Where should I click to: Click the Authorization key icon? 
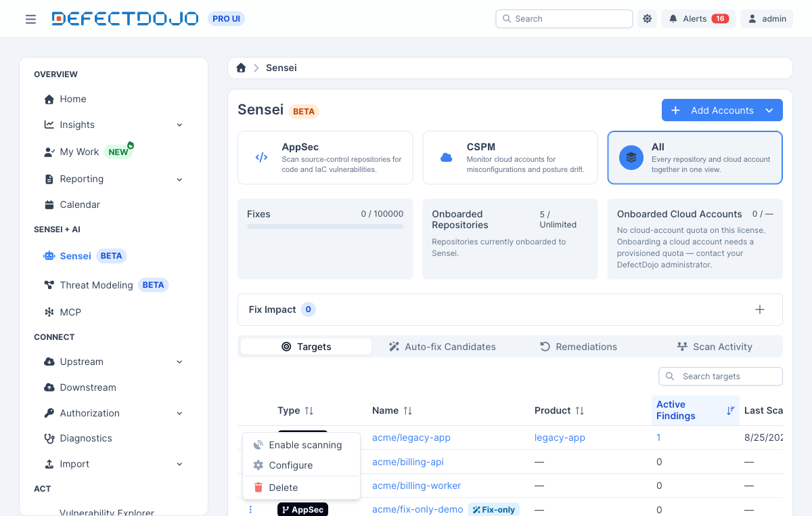point(49,413)
